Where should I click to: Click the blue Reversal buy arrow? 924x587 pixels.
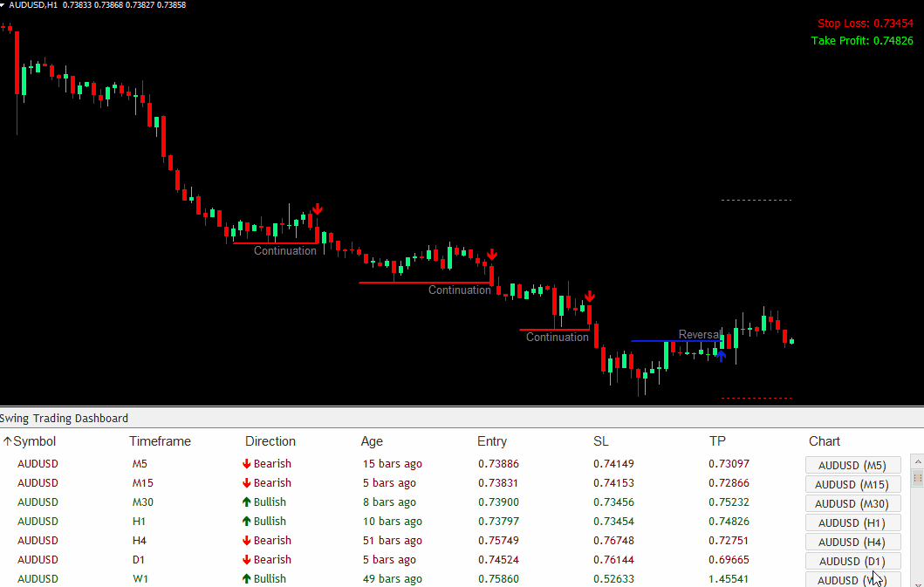click(x=722, y=355)
